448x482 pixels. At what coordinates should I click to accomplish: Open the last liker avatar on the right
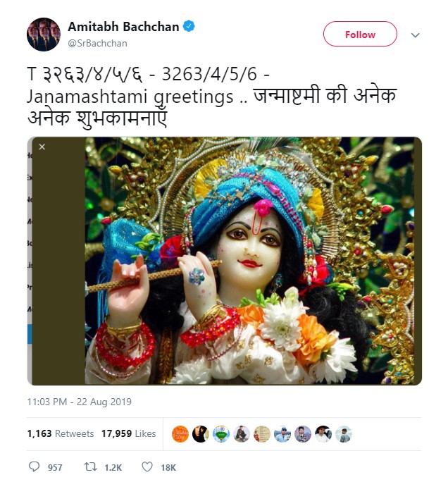point(344,434)
